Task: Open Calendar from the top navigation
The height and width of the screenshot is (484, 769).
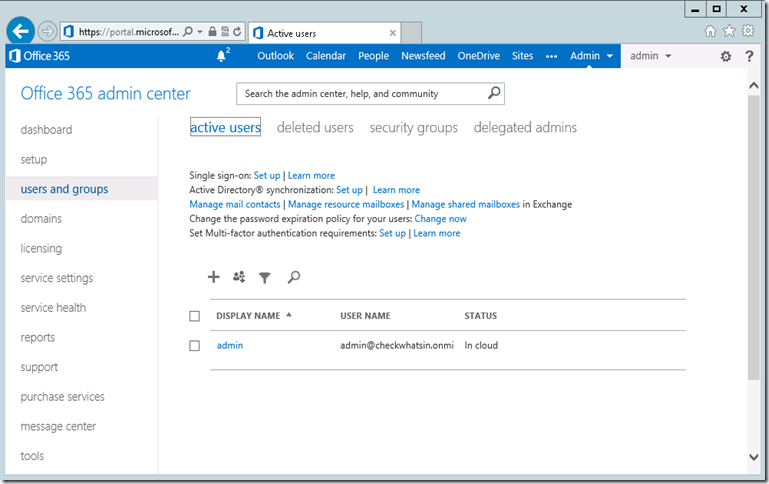Action: pyautogui.click(x=326, y=56)
